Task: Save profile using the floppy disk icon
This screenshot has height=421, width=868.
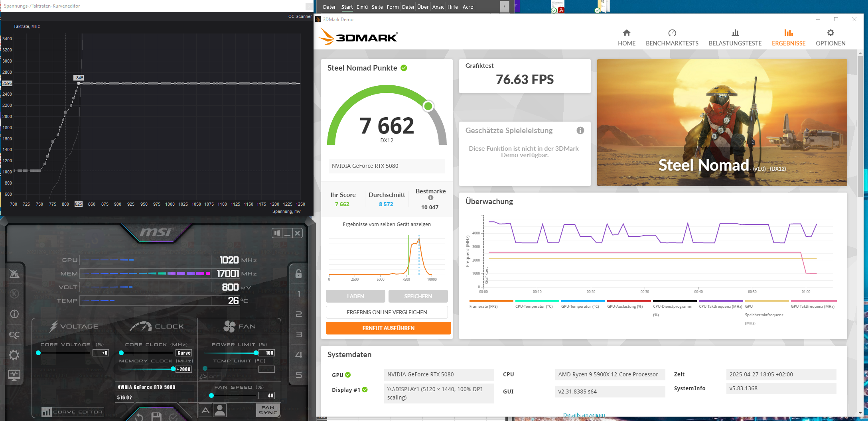Action: pos(156,417)
